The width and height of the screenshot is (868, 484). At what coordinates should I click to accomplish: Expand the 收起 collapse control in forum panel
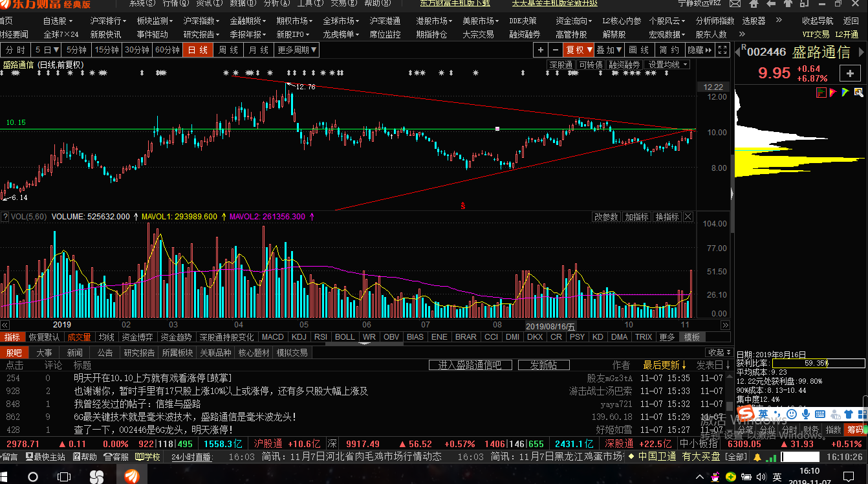pyautogui.click(x=719, y=353)
